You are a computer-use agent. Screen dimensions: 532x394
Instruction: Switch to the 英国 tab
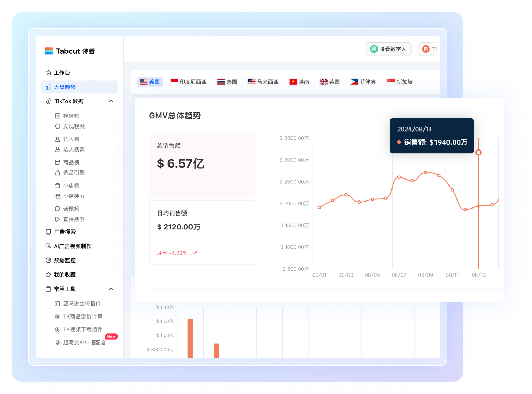point(330,82)
